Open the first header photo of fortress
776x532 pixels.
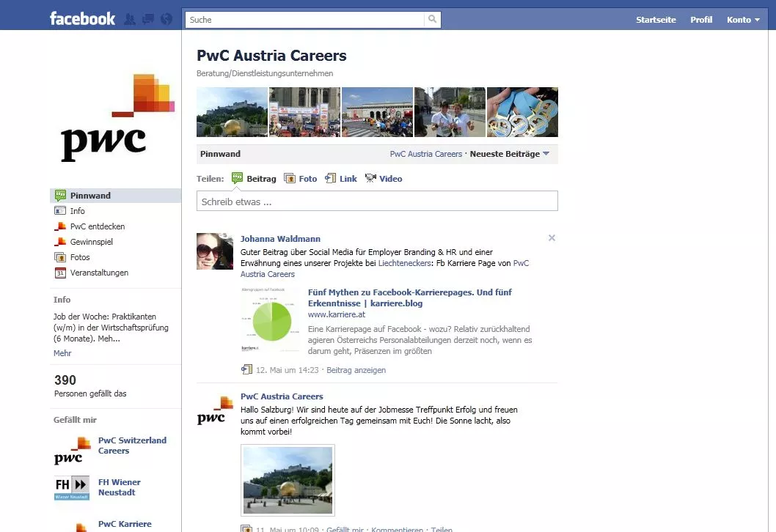[x=232, y=112]
